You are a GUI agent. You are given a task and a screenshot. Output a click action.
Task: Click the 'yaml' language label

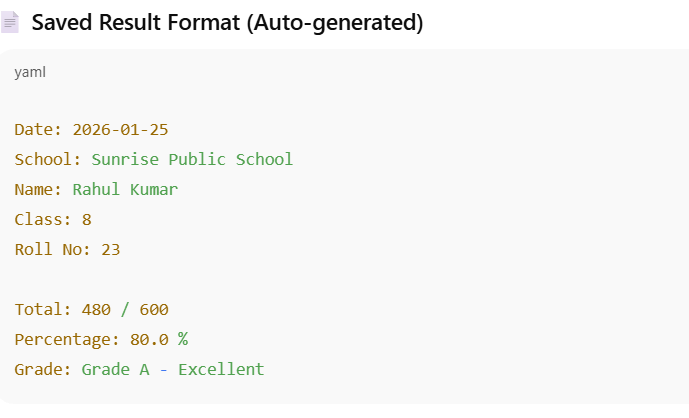click(30, 72)
